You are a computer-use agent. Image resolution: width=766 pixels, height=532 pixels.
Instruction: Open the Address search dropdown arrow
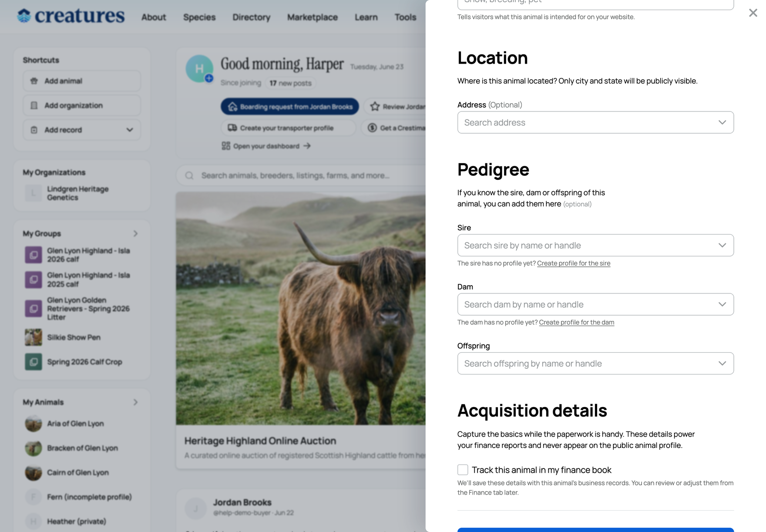pos(722,122)
